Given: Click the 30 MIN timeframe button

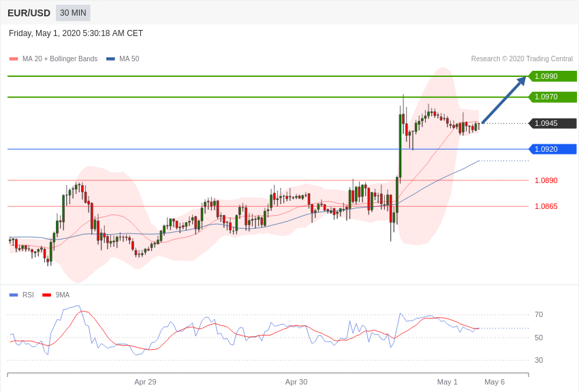Looking at the screenshot, I should click(73, 13).
